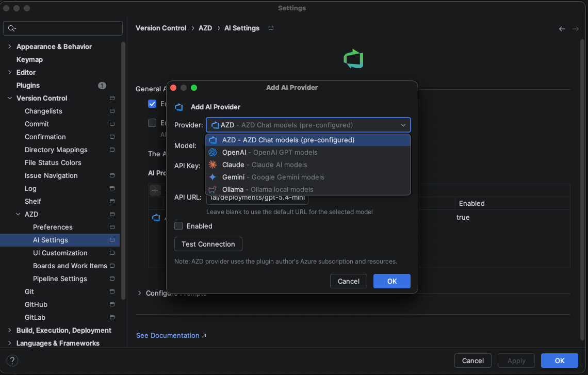The image size is (588, 375).
Task: Select Shelf settings page
Action: tap(33, 201)
